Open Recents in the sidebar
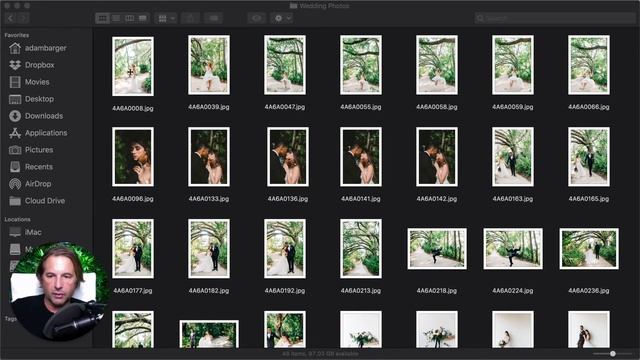 [31, 167]
